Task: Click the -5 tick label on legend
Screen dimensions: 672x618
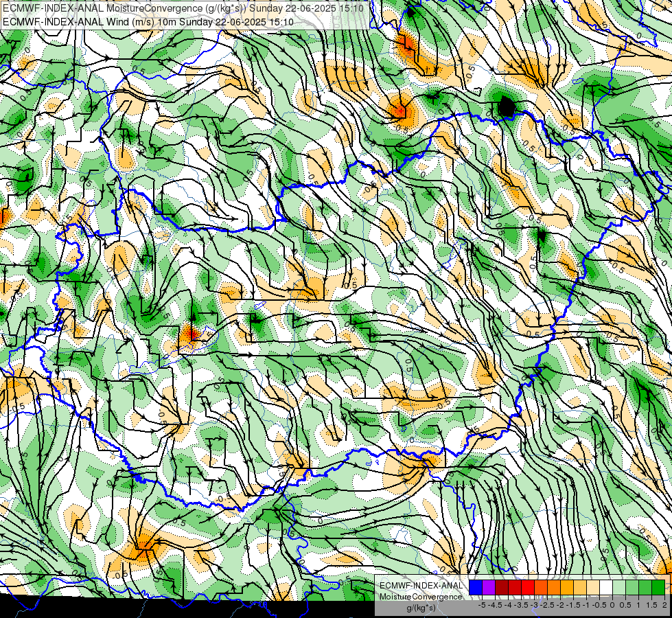Action: 482,605
